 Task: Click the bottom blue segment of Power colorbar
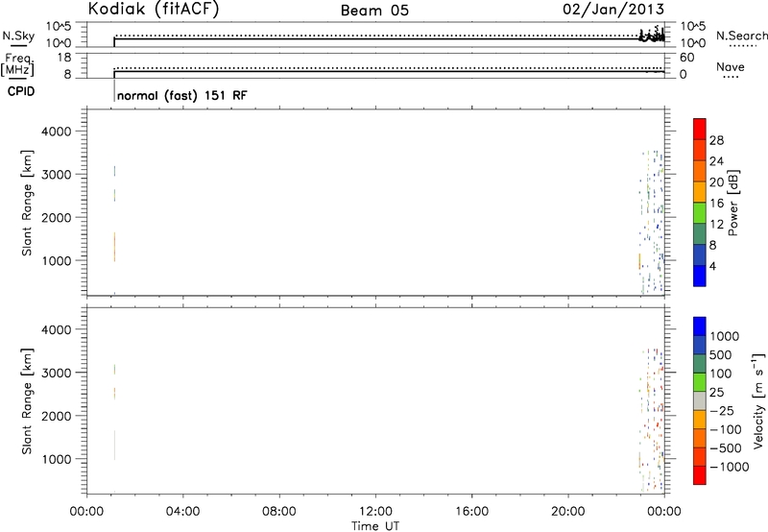(700, 276)
